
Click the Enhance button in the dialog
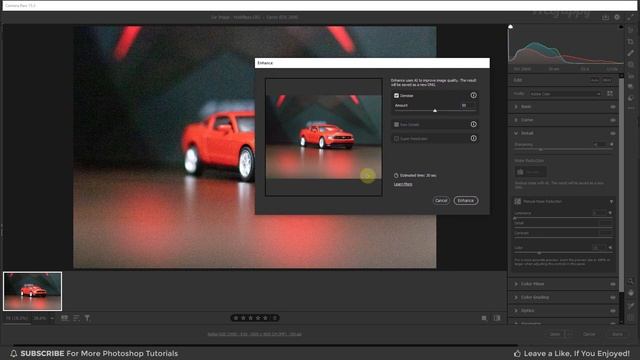[465, 200]
